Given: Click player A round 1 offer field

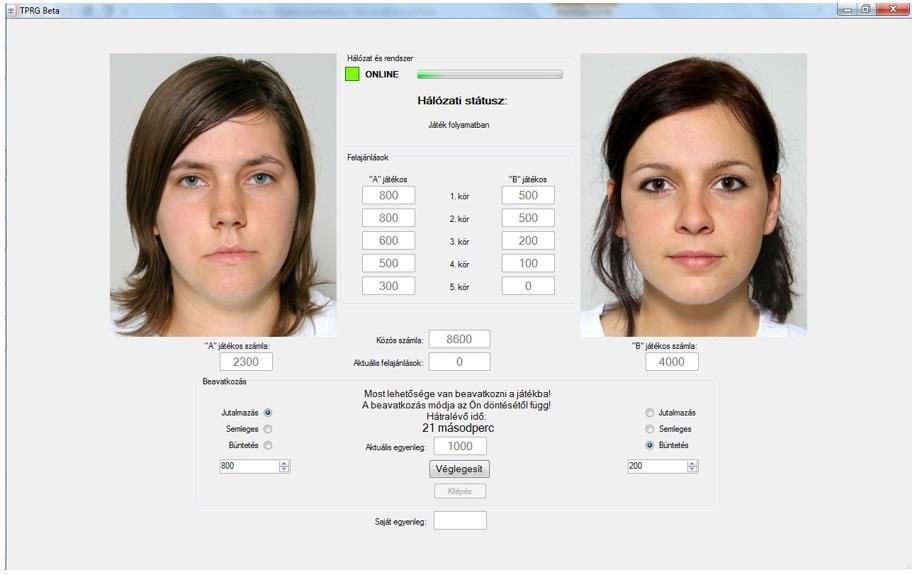Looking at the screenshot, I should (x=389, y=195).
